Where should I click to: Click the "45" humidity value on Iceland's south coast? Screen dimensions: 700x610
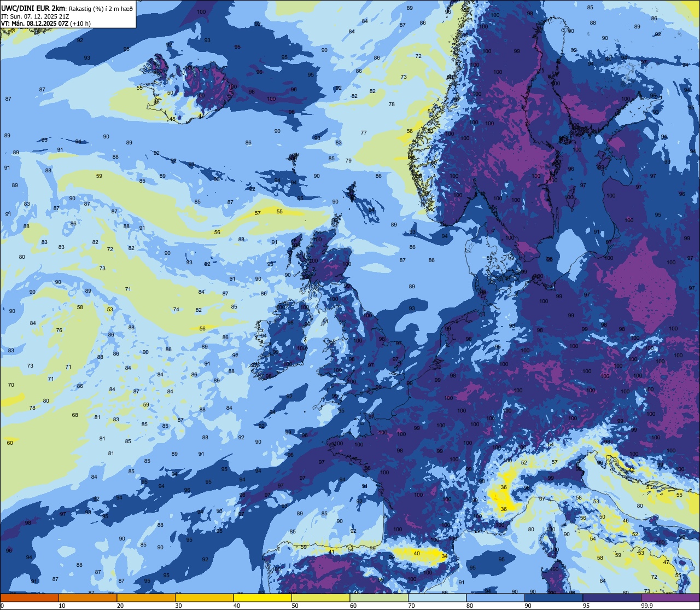pyautogui.click(x=172, y=119)
